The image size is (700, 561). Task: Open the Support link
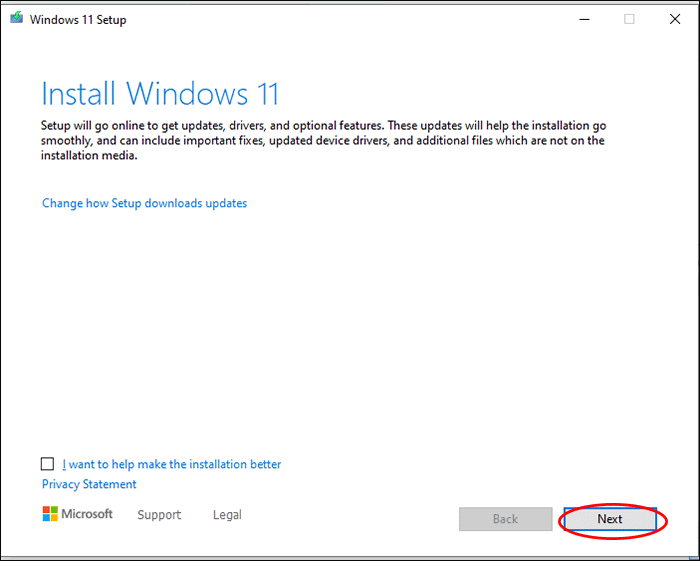(159, 515)
